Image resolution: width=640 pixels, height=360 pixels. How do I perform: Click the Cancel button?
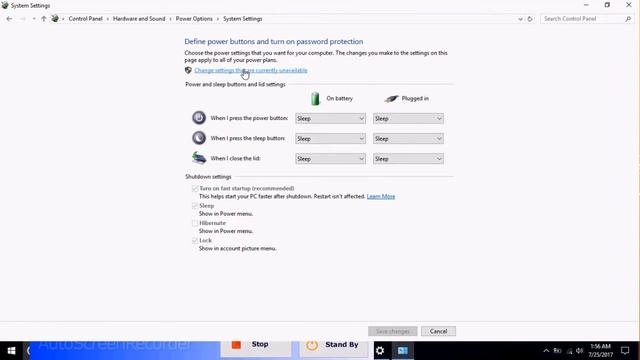point(438,331)
